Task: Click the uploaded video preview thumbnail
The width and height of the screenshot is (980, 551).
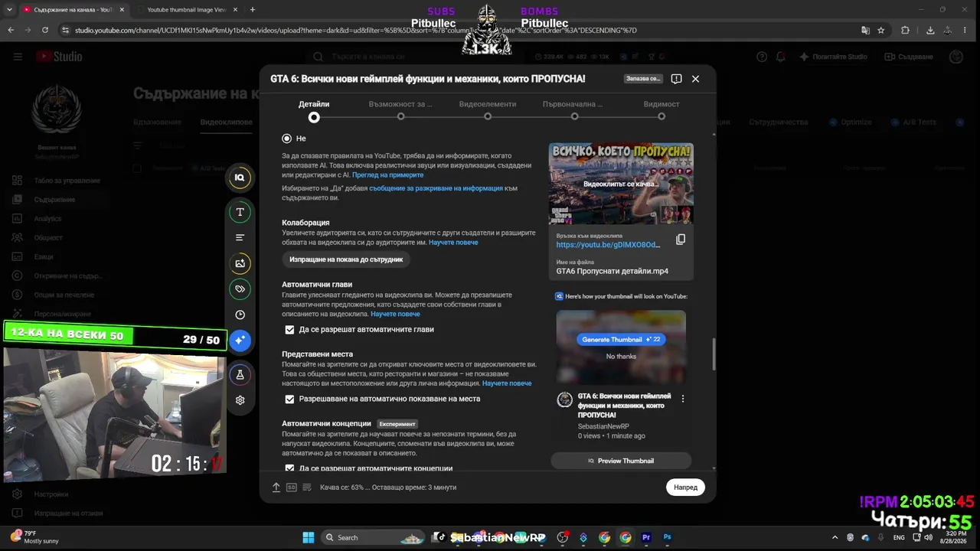Action: pos(621,184)
